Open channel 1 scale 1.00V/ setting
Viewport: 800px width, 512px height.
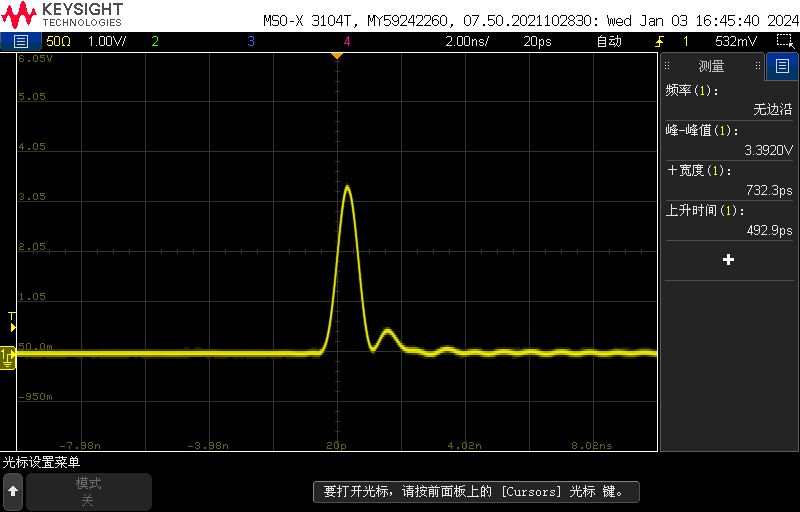click(107, 41)
